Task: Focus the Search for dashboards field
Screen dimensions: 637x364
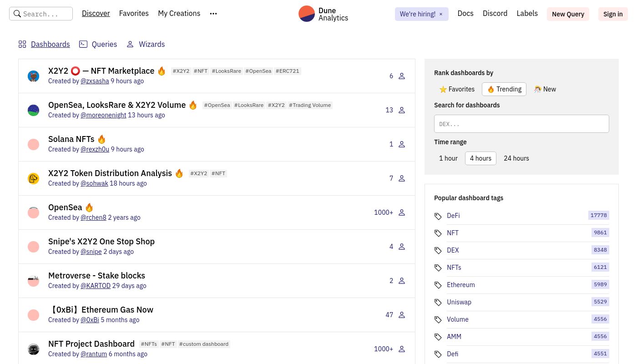Action: (x=521, y=124)
